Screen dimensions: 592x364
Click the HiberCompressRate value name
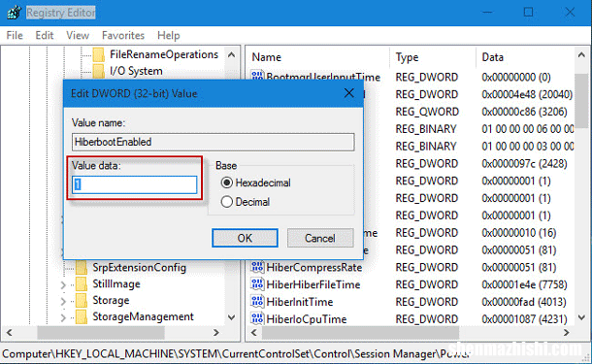click(x=314, y=267)
